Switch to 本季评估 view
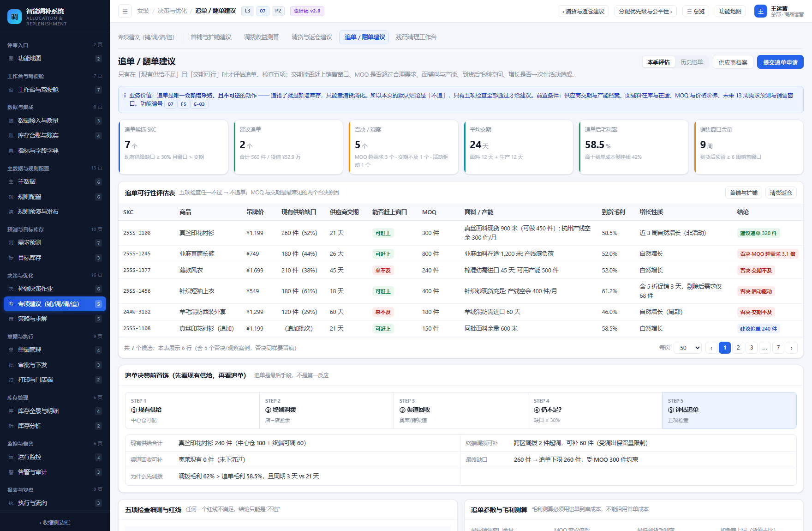Viewport: 812px width, 531px height. click(658, 62)
